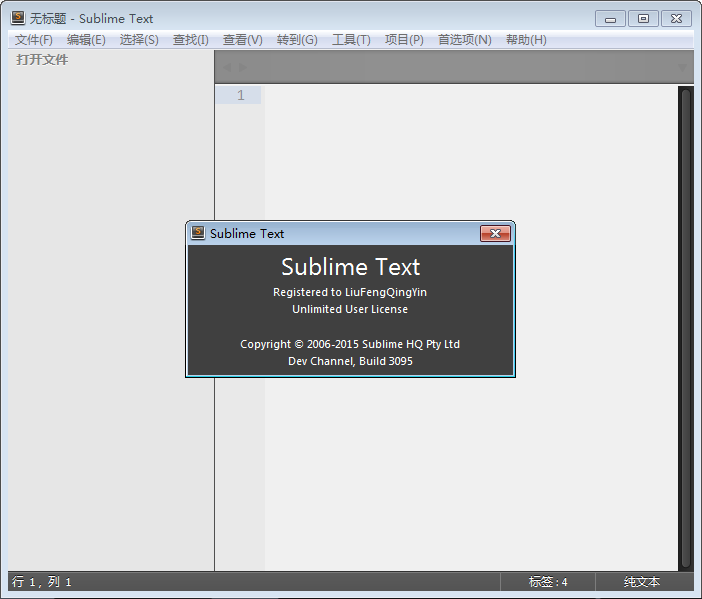Open the 查看(V) menu
The width and height of the screenshot is (702, 599).
(x=243, y=40)
